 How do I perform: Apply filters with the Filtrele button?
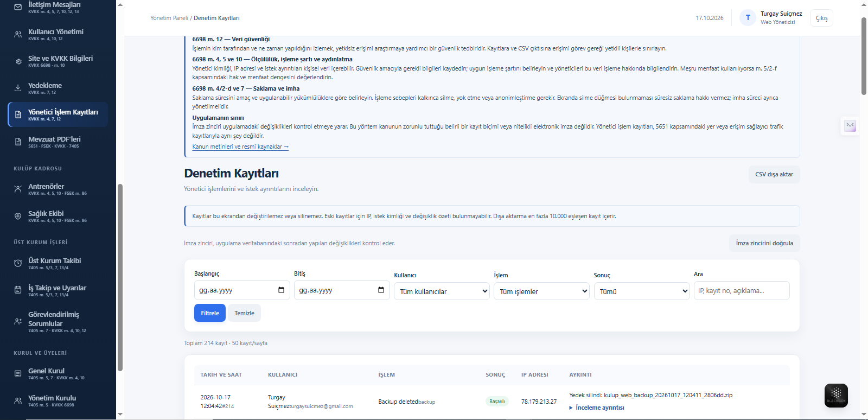pyautogui.click(x=210, y=313)
